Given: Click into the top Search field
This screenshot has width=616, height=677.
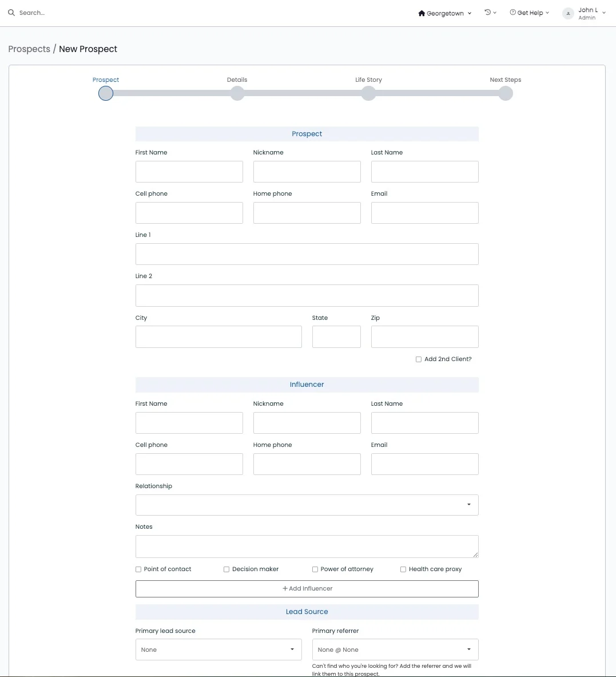Looking at the screenshot, I should click(x=32, y=13).
